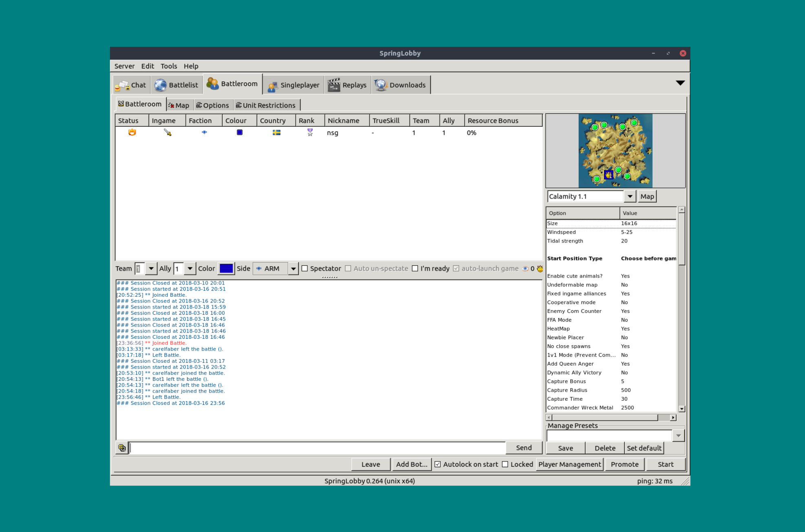Click the ingame sword icon for nsg
Image resolution: width=805 pixels, height=532 pixels.
[x=168, y=132]
